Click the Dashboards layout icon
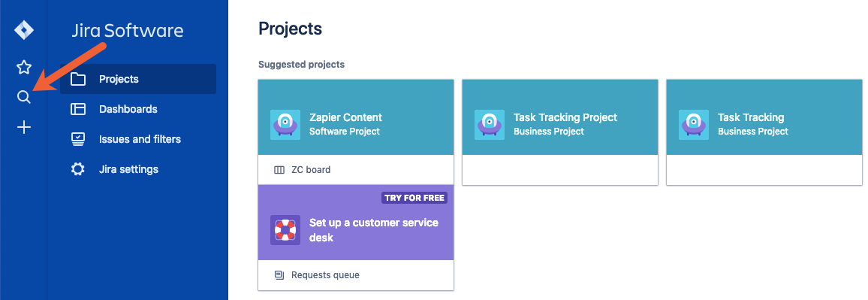Screen dimensions: 868x300 [78, 109]
